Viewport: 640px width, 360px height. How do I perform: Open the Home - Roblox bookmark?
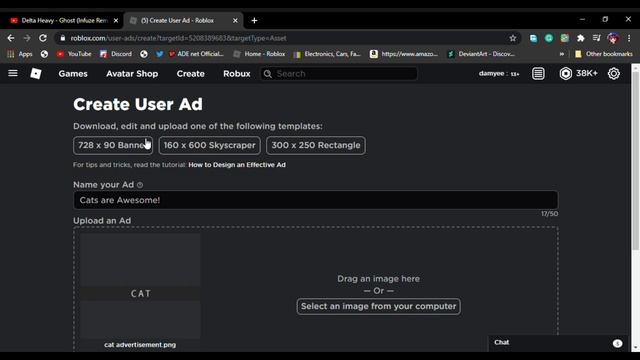(259, 54)
